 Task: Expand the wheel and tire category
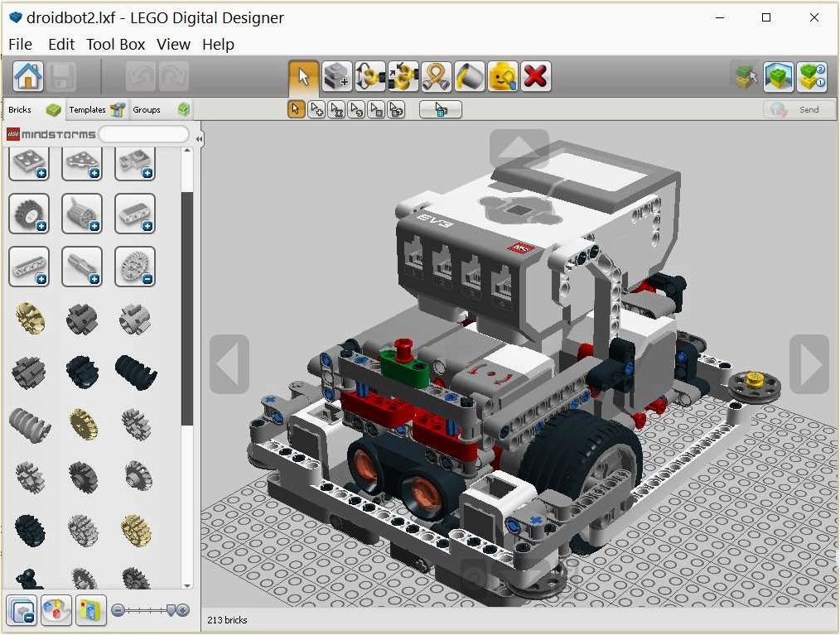pyautogui.click(x=29, y=214)
